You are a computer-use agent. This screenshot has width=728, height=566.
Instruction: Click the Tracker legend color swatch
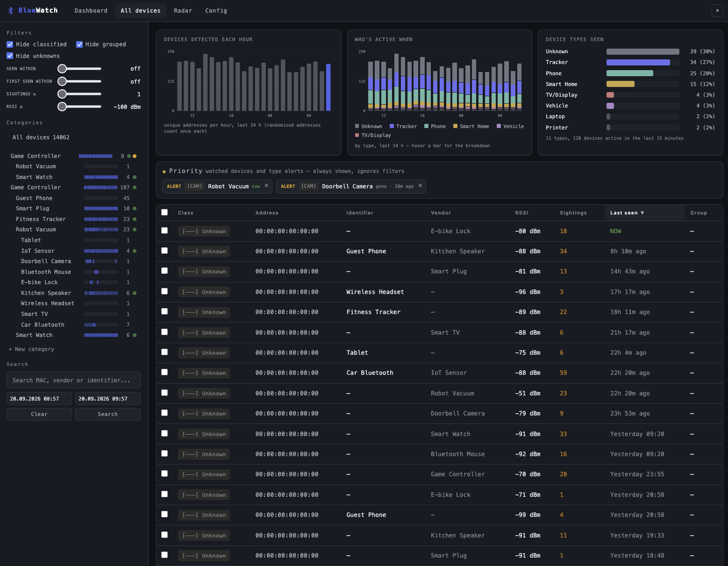392,126
